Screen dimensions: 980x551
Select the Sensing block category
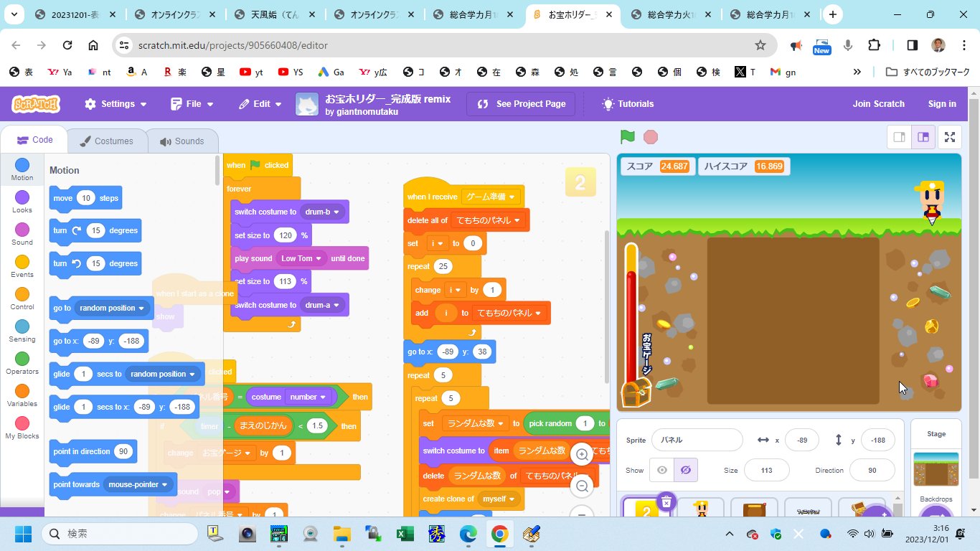coord(22,331)
